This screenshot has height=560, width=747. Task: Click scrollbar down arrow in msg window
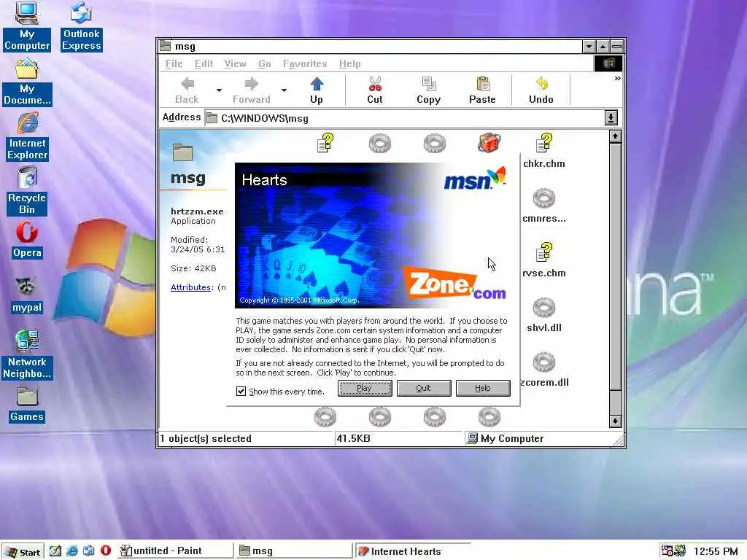pyautogui.click(x=615, y=421)
